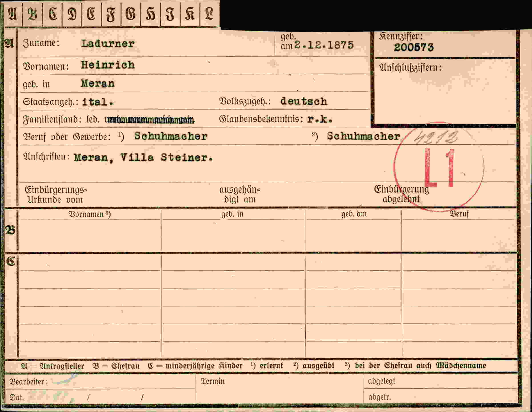Click the 'Termin' field label

click(212, 381)
